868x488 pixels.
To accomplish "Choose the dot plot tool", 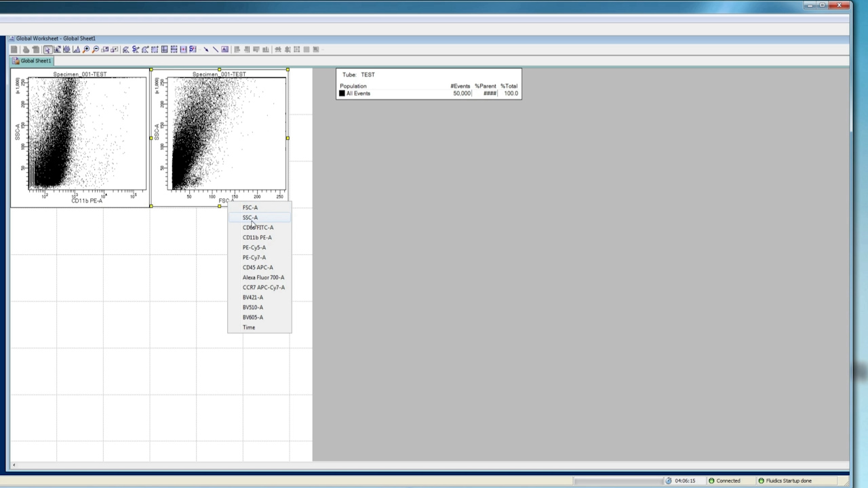I will [x=57, y=49].
